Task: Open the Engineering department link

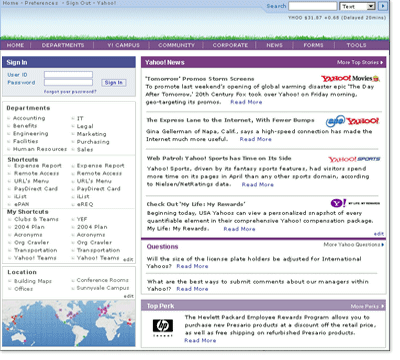Action: [30, 133]
